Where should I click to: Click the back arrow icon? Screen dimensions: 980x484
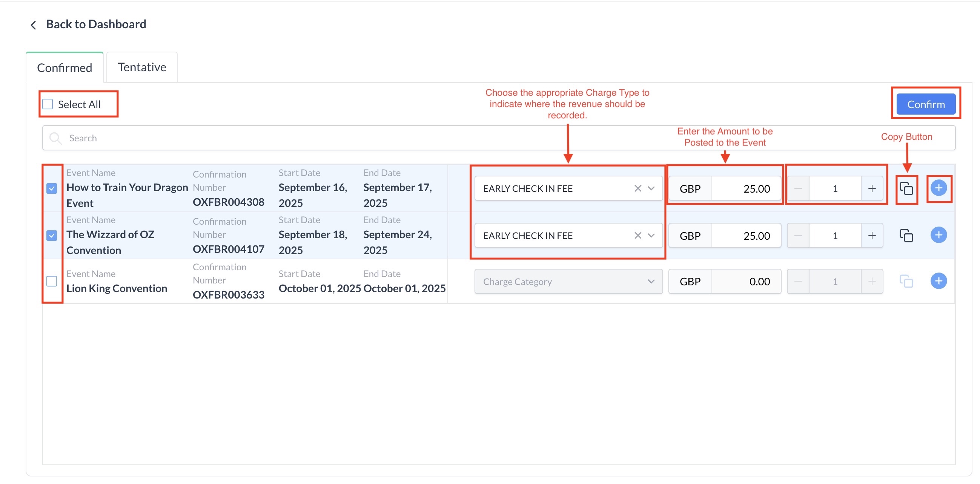34,25
